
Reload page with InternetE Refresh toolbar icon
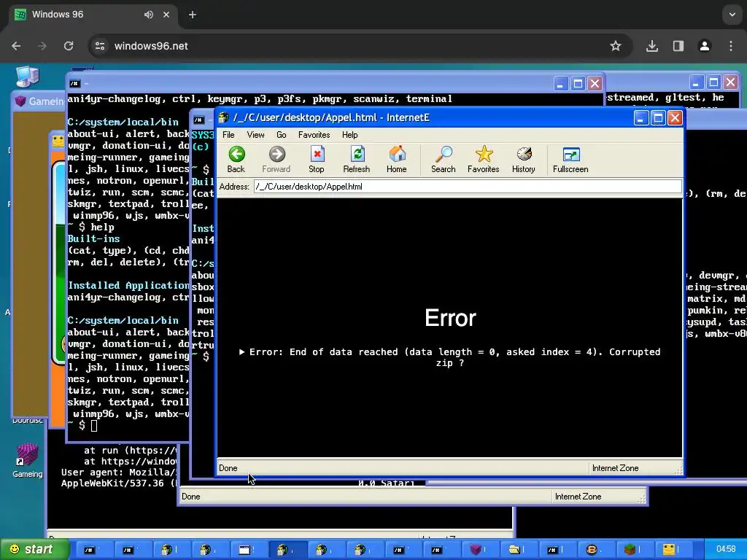tap(357, 155)
